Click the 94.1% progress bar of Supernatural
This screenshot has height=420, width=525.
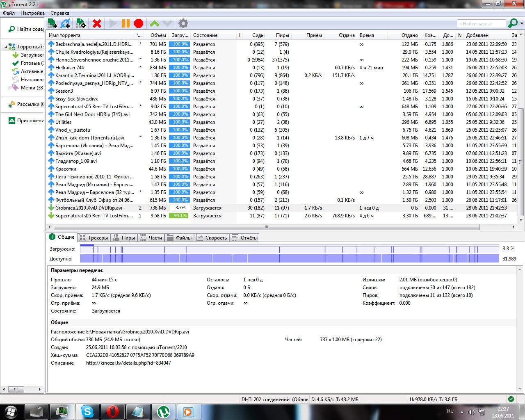[180, 216]
